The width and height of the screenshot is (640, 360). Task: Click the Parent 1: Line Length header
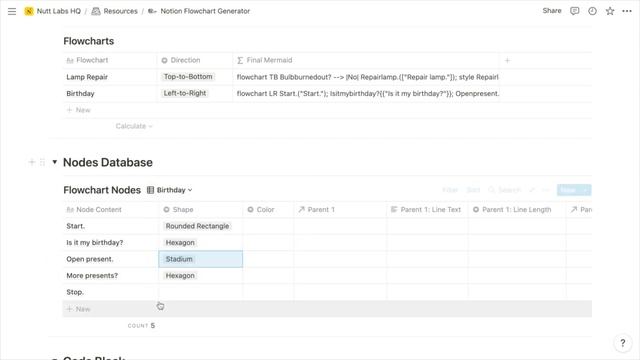coord(517,209)
